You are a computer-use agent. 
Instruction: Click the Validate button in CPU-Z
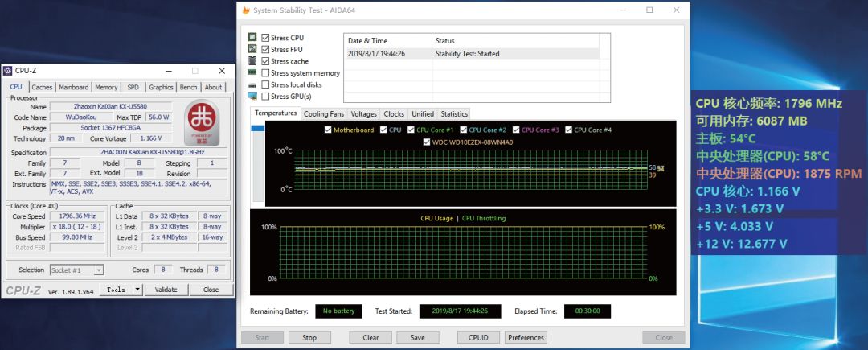click(x=166, y=290)
